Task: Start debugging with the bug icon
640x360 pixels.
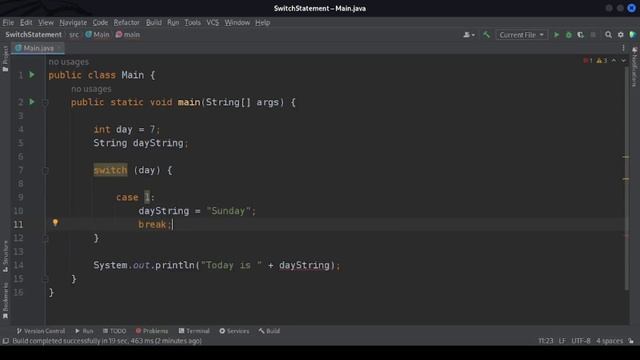Action: click(x=569, y=35)
